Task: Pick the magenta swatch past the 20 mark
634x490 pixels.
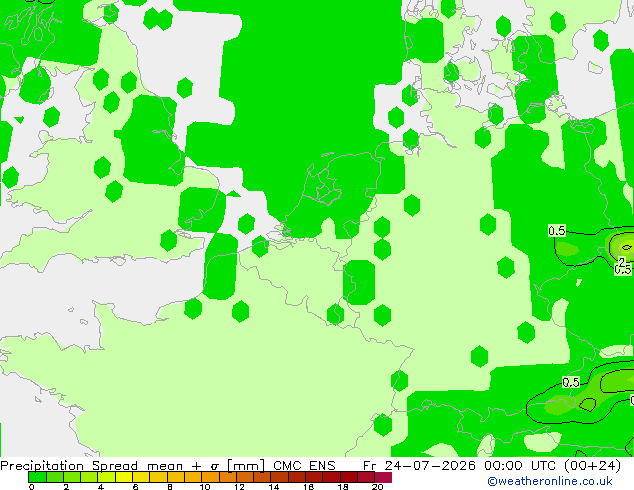Action: 383,477
